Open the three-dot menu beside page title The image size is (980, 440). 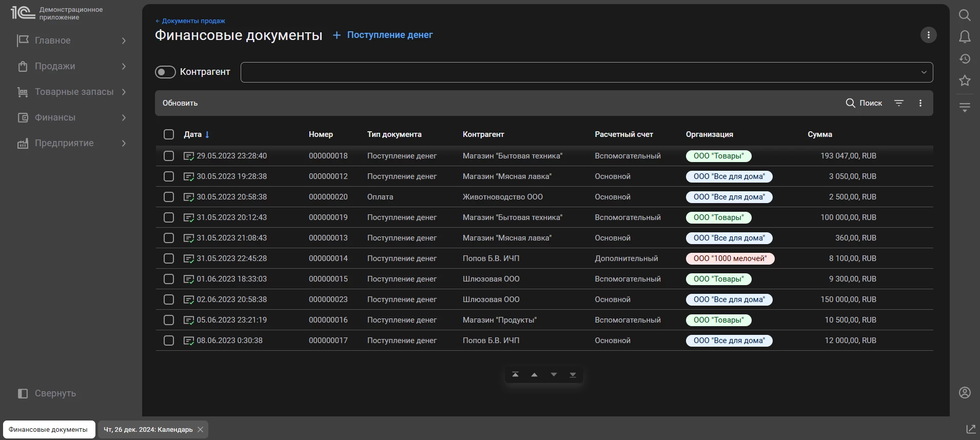(x=928, y=35)
